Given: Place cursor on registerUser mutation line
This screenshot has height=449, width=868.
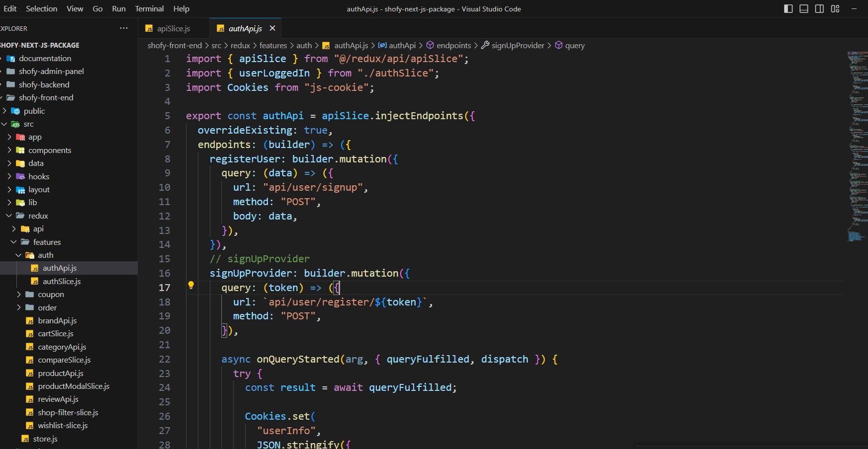Looking at the screenshot, I should [x=303, y=159].
